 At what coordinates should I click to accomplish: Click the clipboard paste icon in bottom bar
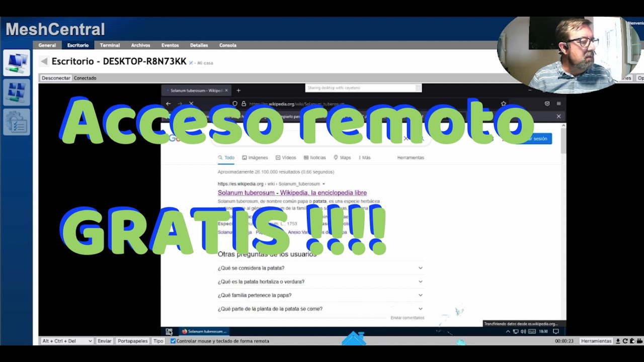pyautogui.click(x=632, y=341)
